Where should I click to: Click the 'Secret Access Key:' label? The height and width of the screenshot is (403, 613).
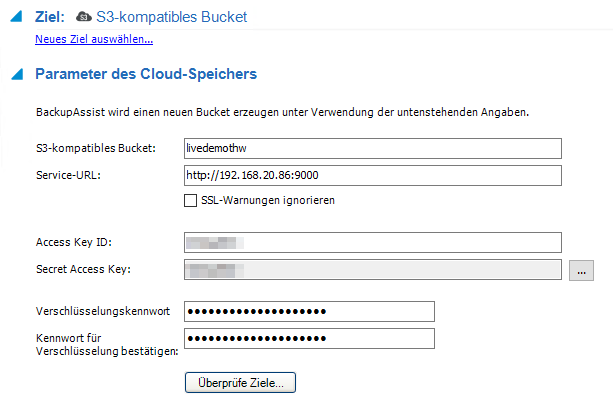(82, 269)
